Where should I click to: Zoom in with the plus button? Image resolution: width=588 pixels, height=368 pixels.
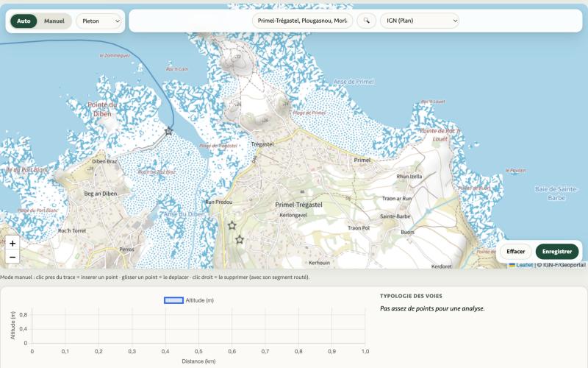click(x=12, y=244)
